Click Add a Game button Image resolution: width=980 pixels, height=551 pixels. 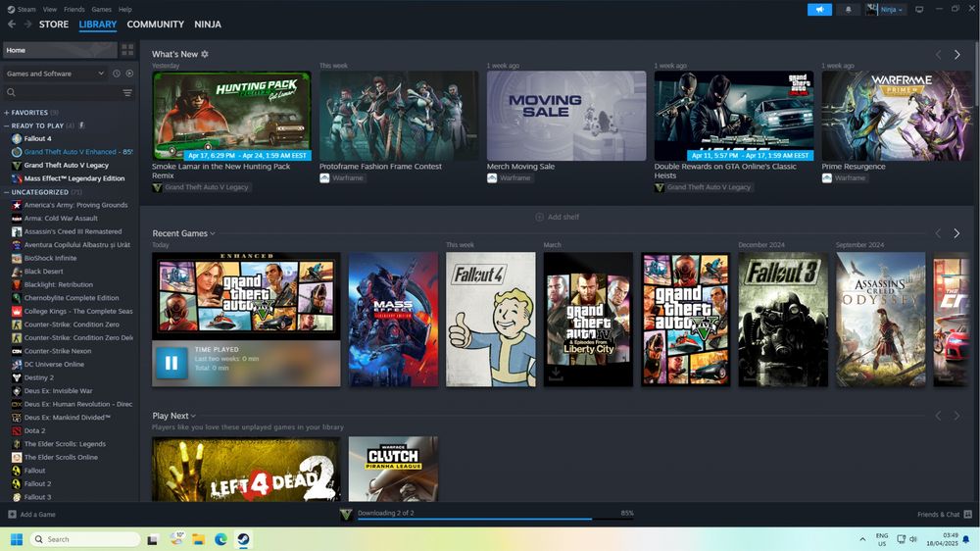(x=32, y=514)
